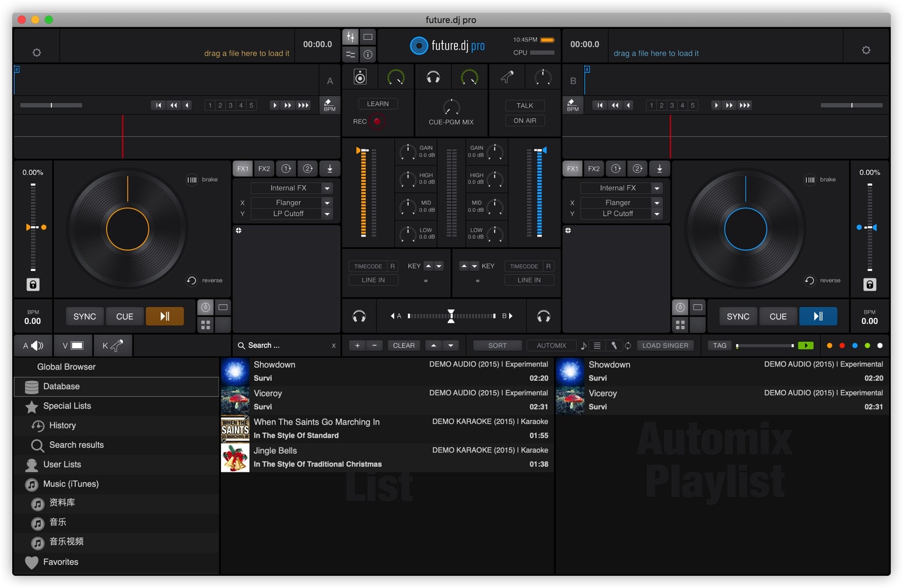903x588 pixels.
Task: Toggle deck B LINE IN
Action: 529,280
